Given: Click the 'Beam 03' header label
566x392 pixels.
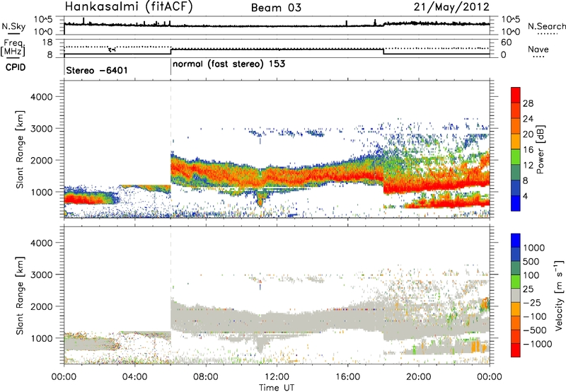Looking at the screenshot, I should 276,8.
